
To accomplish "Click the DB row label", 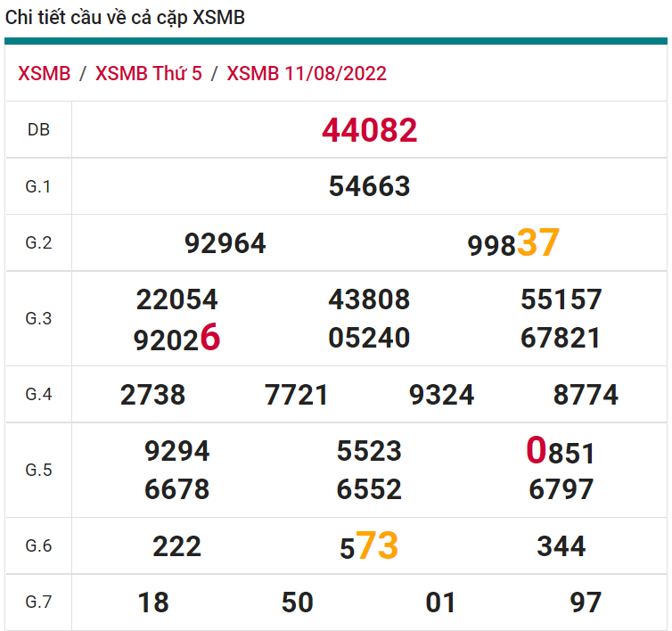I will 38,130.
